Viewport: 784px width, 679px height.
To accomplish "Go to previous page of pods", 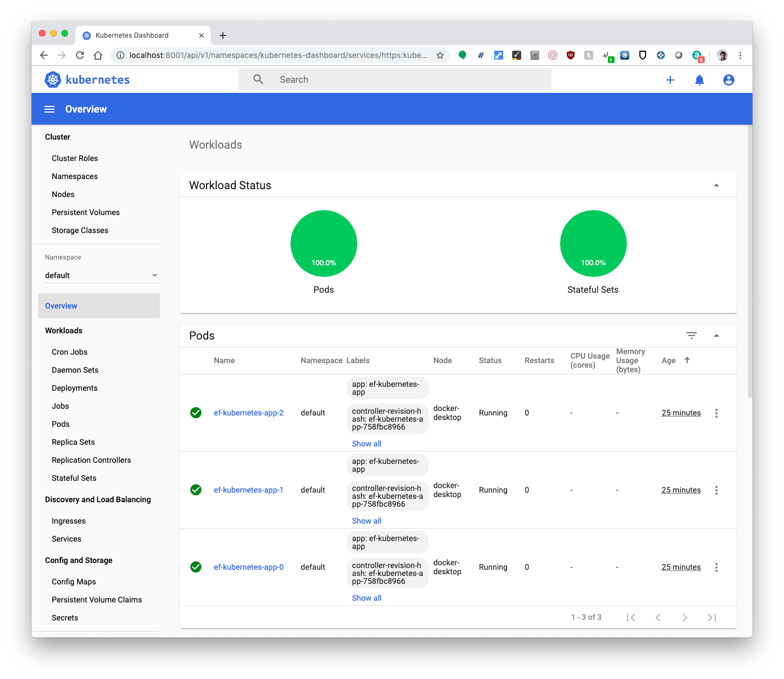I will coord(658,618).
